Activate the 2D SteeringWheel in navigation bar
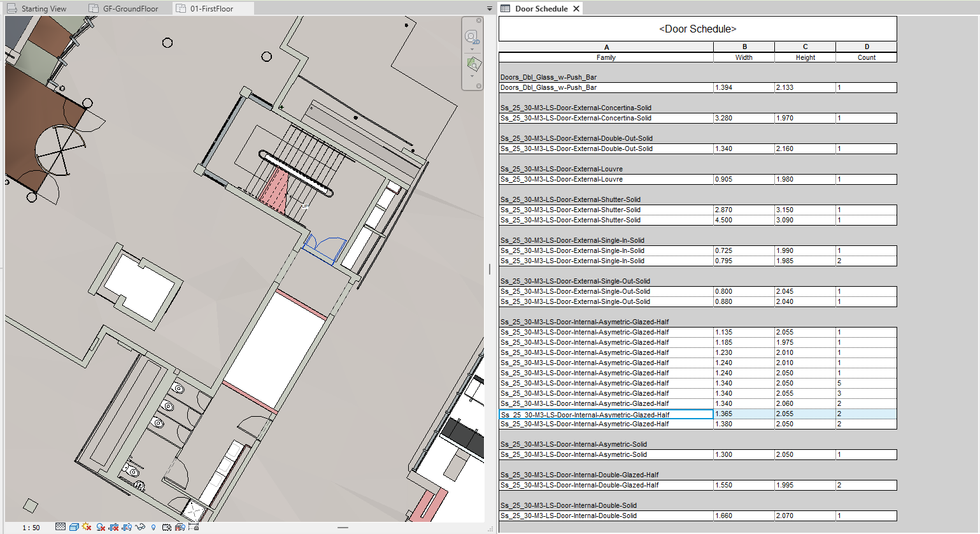980x534 pixels. click(x=472, y=36)
